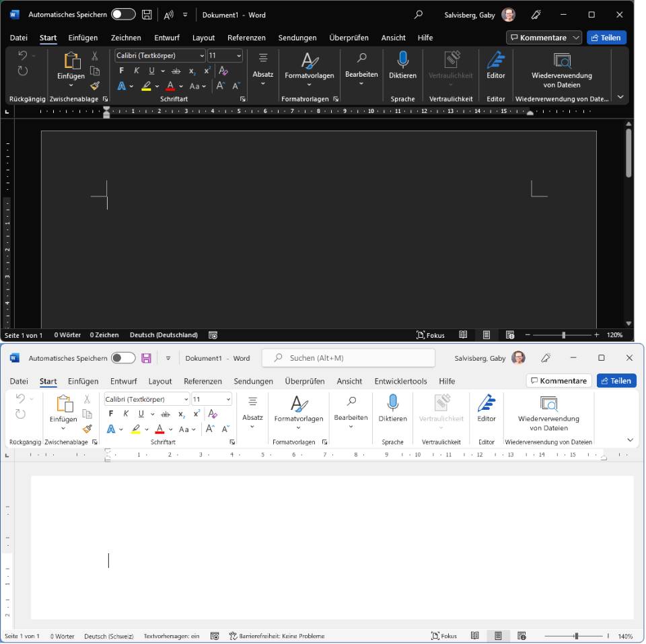Viewport: 646px width, 644px height.
Task: Toggle Textvorhersagen in the light status bar
Action: coord(172,636)
